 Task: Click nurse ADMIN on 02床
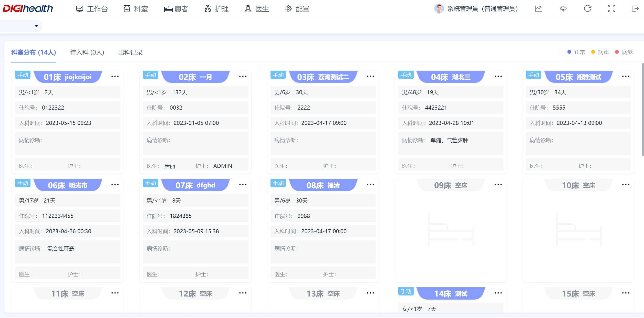point(223,166)
